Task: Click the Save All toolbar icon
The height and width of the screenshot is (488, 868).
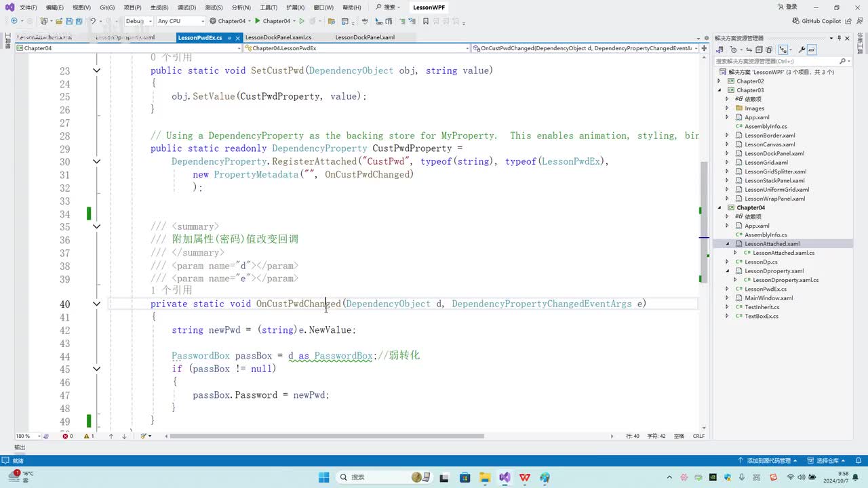Action: coord(80,21)
